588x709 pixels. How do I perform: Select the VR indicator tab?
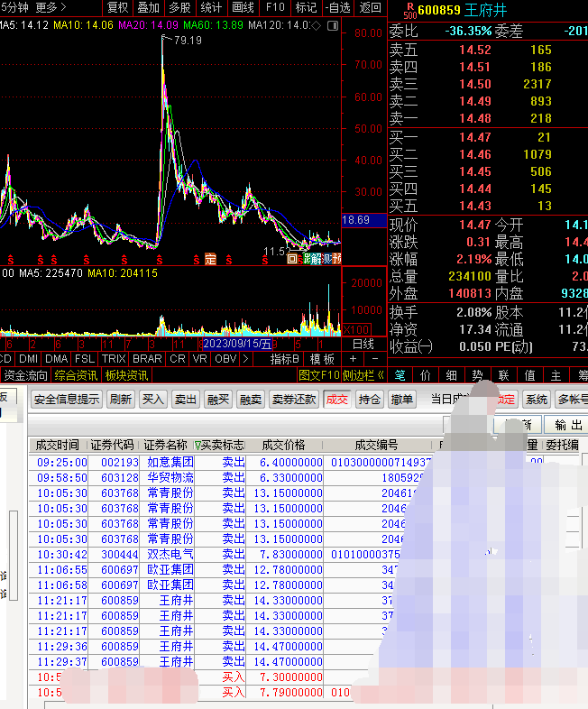pyautogui.click(x=200, y=359)
